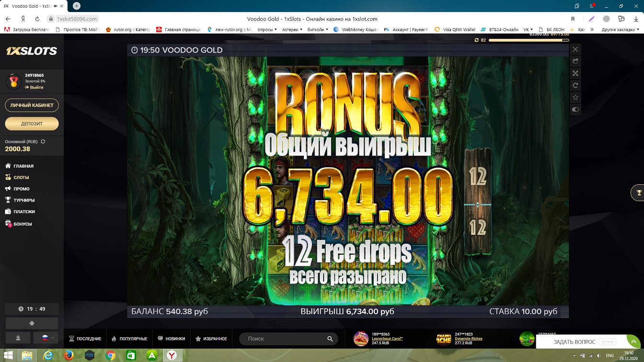Click the share icon beside the game
Viewport: 644px width, 362px height.
pyautogui.click(x=575, y=61)
